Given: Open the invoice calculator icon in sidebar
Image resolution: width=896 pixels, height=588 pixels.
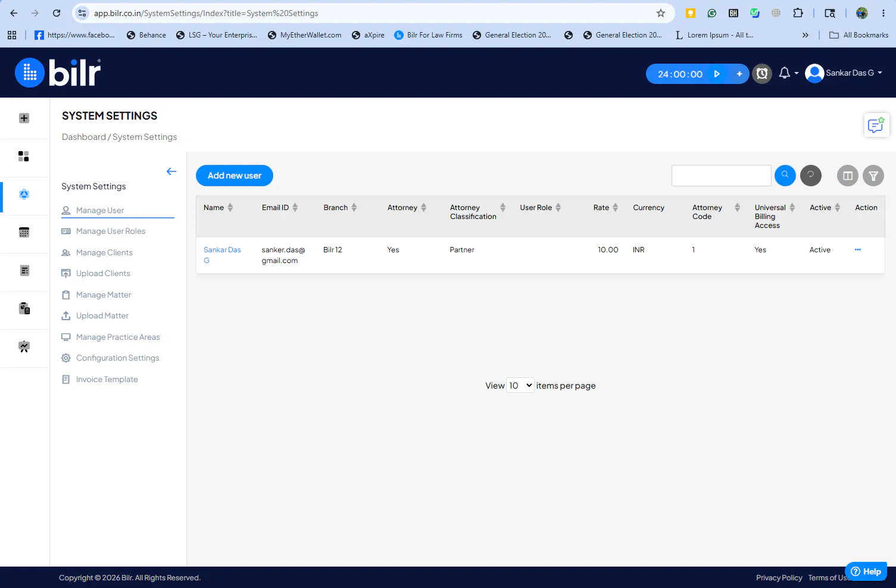Looking at the screenshot, I should (24, 308).
